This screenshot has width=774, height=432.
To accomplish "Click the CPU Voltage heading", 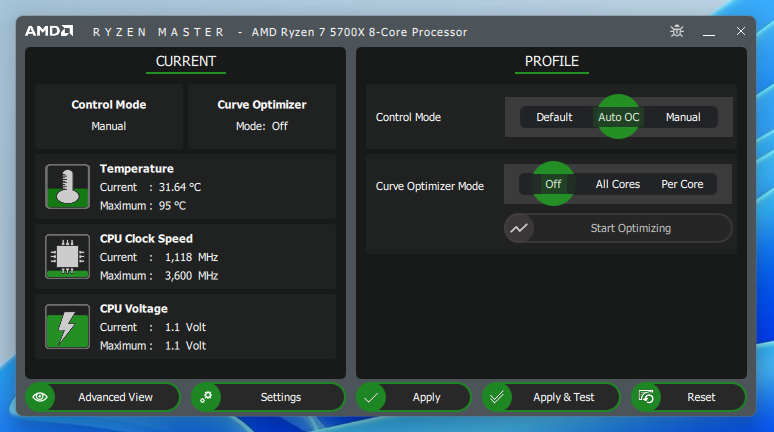I will (134, 309).
